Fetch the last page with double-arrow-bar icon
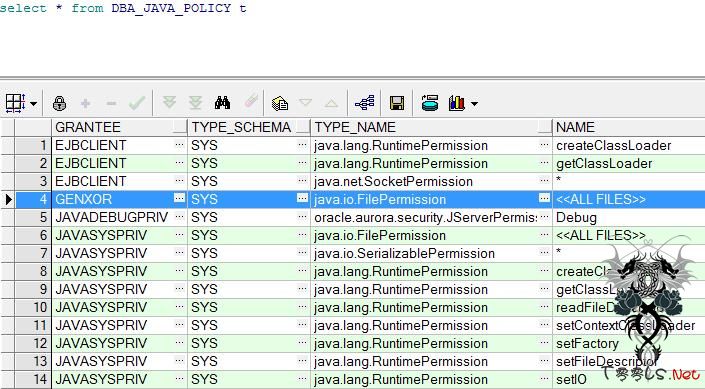The image size is (705, 389). [195, 103]
